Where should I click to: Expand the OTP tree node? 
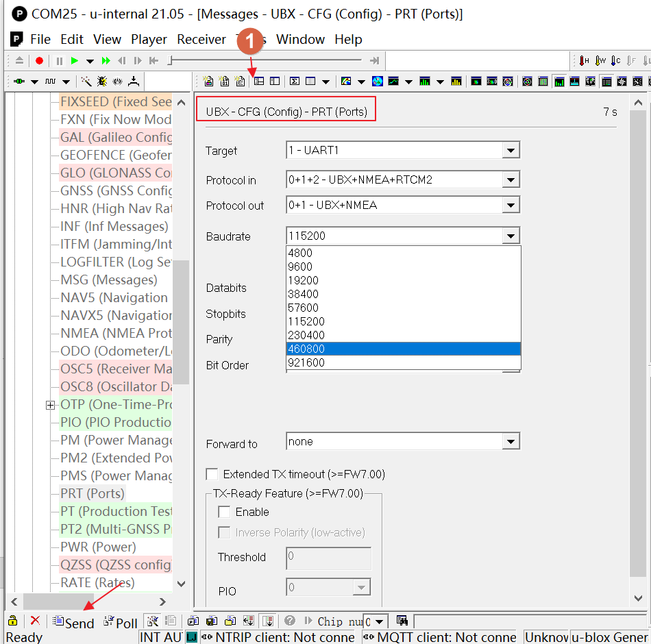click(50, 405)
